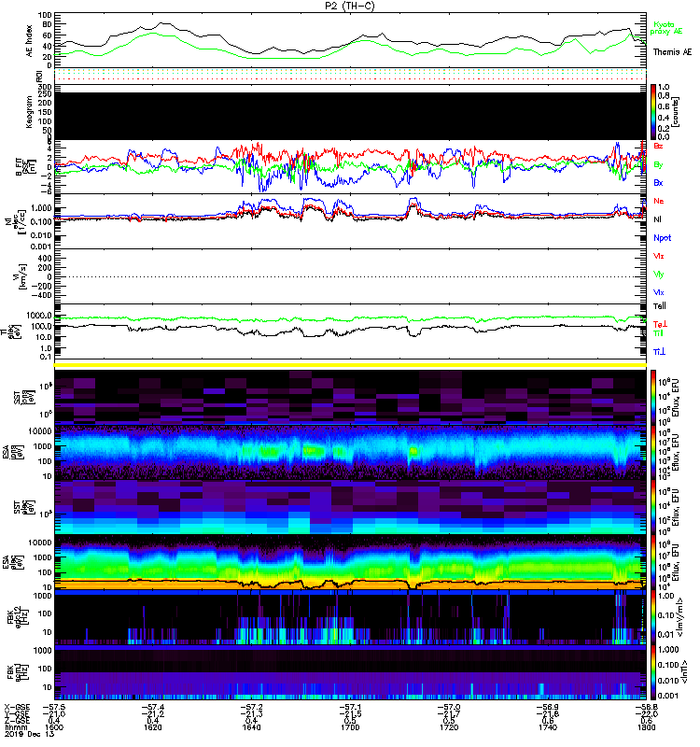Select the green Ti parallel legend label
Image resolution: width=700 pixels, height=747 pixels.
pyautogui.click(x=658, y=333)
